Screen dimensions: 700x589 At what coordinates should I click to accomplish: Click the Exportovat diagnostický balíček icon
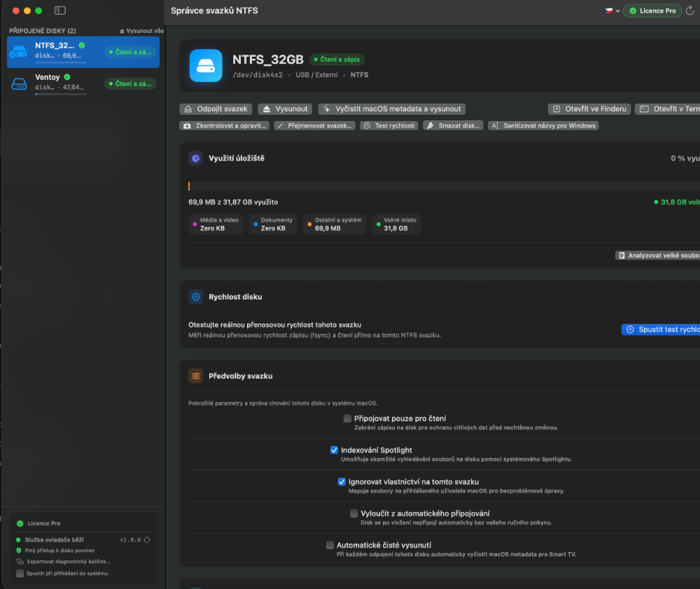[20, 562]
